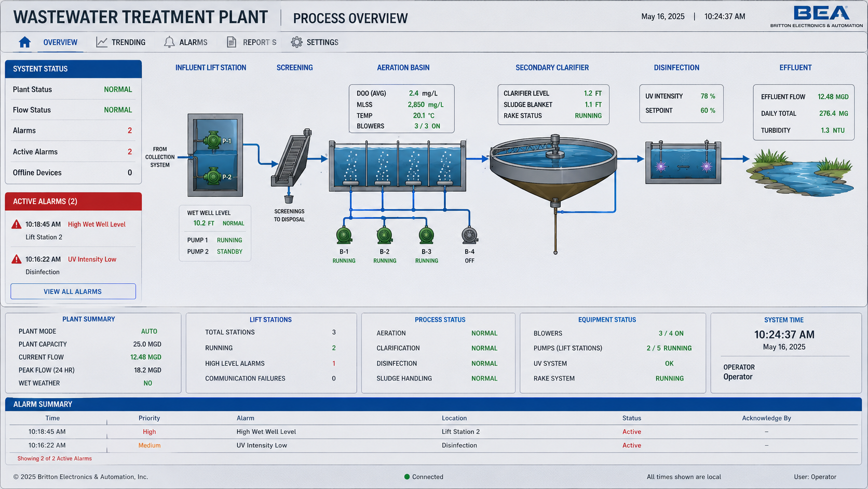This screenshot has width=868, height=489.
Task: Click the System Status panel header
Action: (x=73, y=69)
